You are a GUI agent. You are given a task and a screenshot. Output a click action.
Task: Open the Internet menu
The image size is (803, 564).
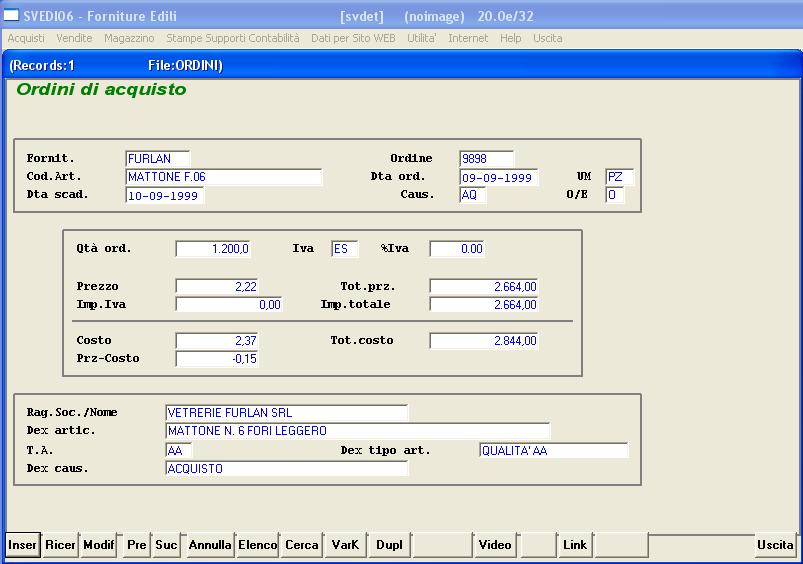click(468, 38)
